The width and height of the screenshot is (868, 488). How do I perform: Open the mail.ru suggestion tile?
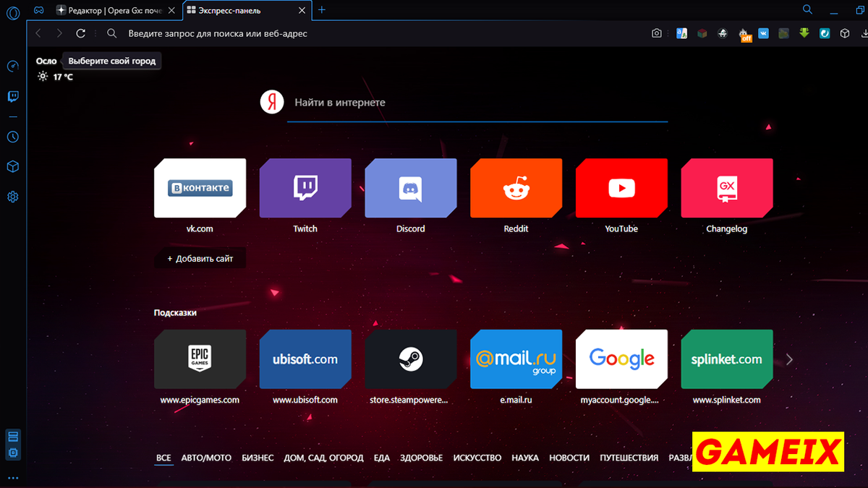[x=516, y=359]
